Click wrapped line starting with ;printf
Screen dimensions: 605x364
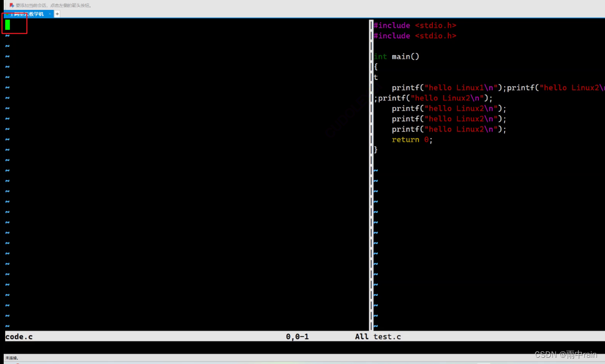[x=433, y=98]
